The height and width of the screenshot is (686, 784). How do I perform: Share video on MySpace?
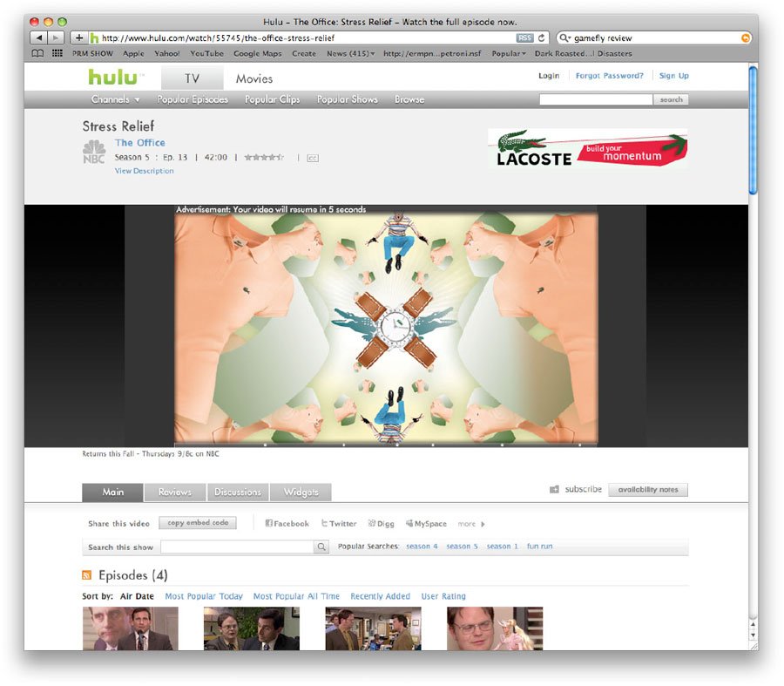point(426,523)
